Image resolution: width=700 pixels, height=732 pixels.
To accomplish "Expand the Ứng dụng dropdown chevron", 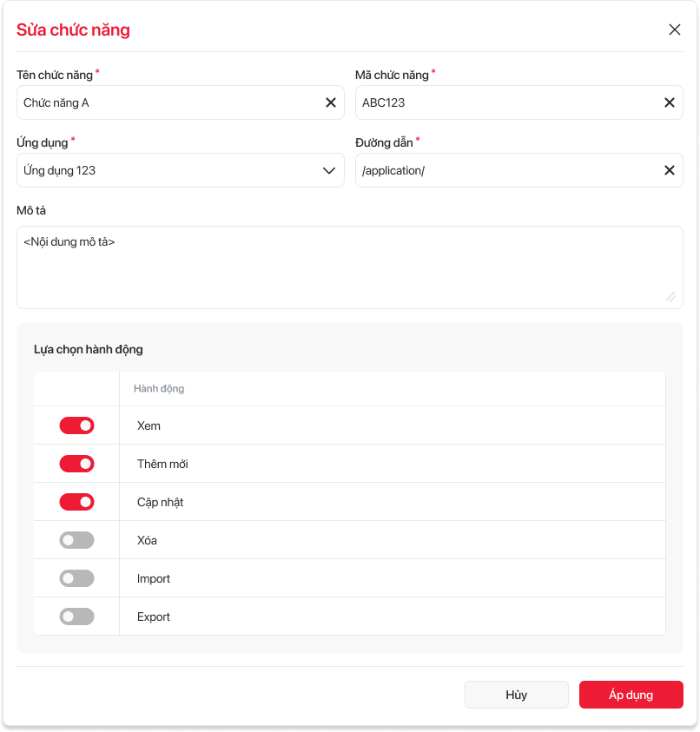I will (x=329, y=170).
